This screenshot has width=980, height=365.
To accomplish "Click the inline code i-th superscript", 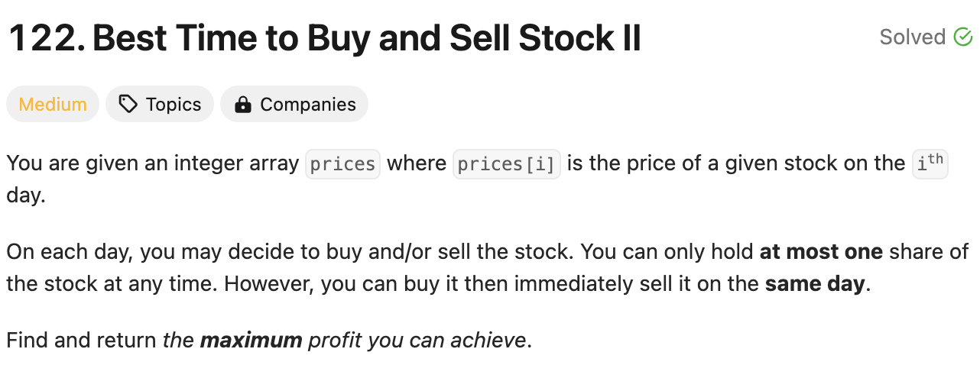I will (930, 164).
